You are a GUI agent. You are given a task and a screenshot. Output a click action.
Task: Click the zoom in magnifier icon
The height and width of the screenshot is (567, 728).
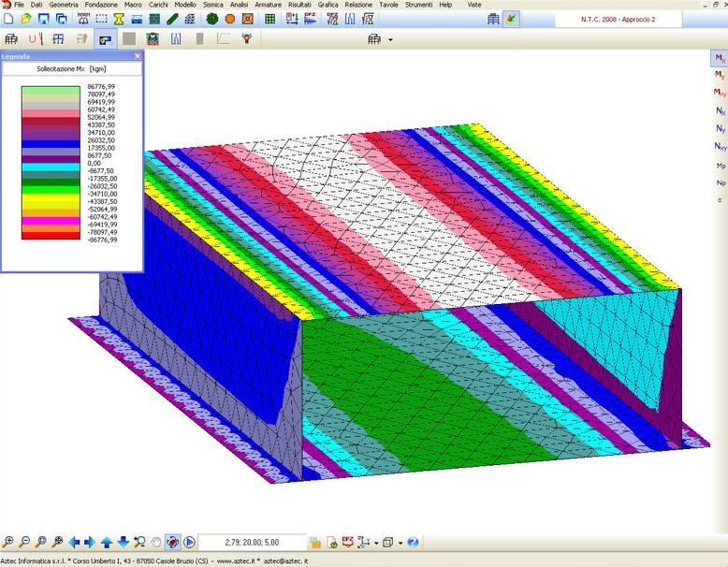pyautogui.click(x=8, y=542)
